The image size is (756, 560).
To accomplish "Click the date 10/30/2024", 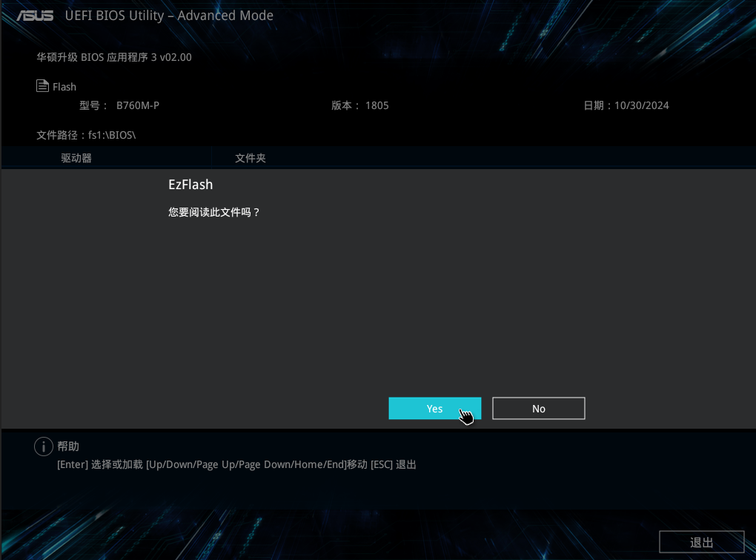I will click(641, 105).
